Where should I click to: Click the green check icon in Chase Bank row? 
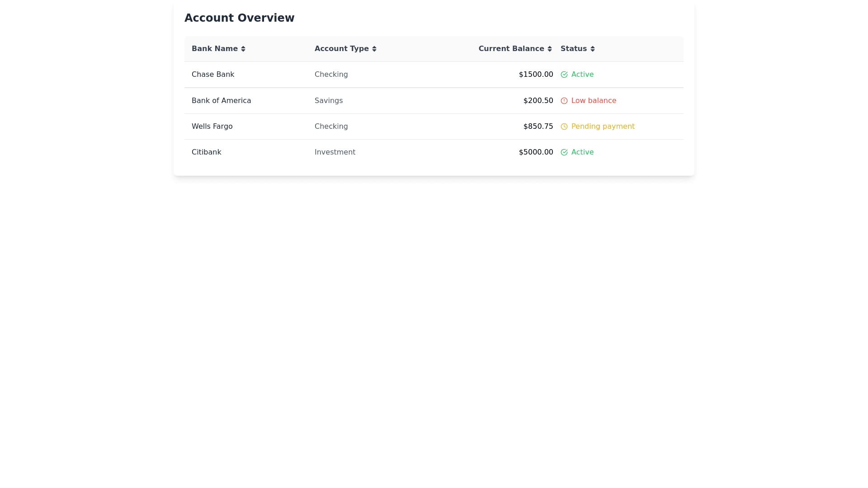point(564,75)
